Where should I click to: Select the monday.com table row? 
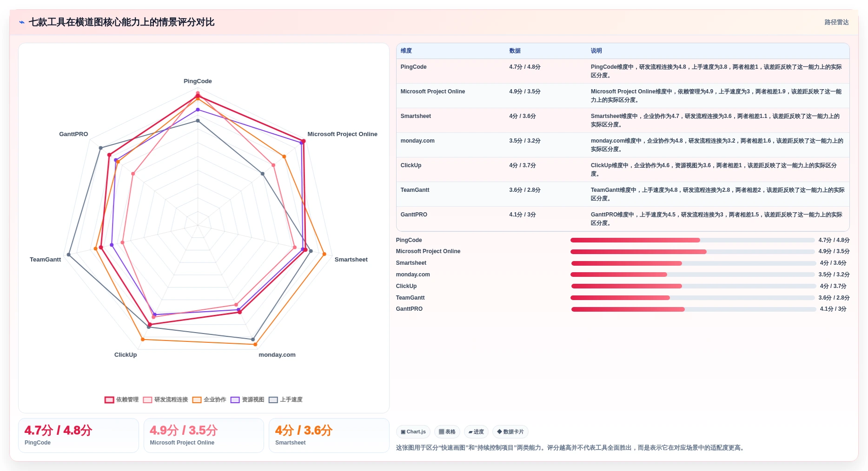pos(623,145)
